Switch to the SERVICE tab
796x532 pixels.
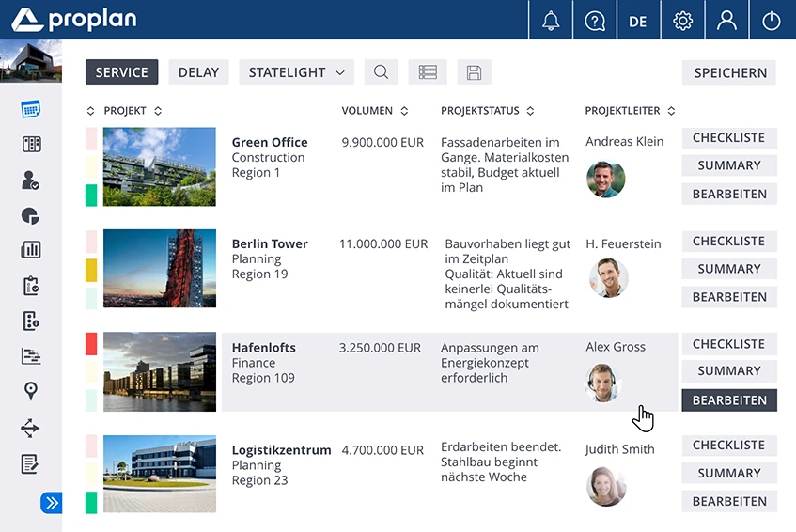click(x=121, y=72)
